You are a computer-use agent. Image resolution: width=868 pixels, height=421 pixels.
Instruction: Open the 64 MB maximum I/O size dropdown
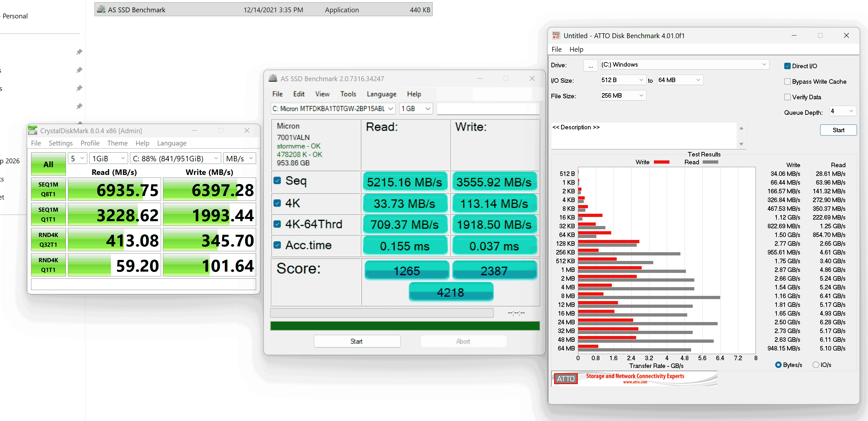coord(680,80)
